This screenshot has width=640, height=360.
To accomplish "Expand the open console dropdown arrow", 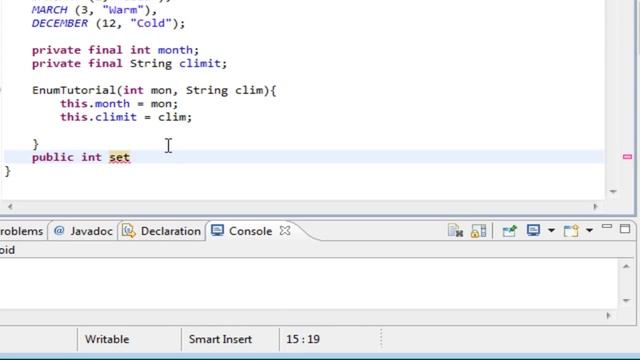I will tap(589, 231).
